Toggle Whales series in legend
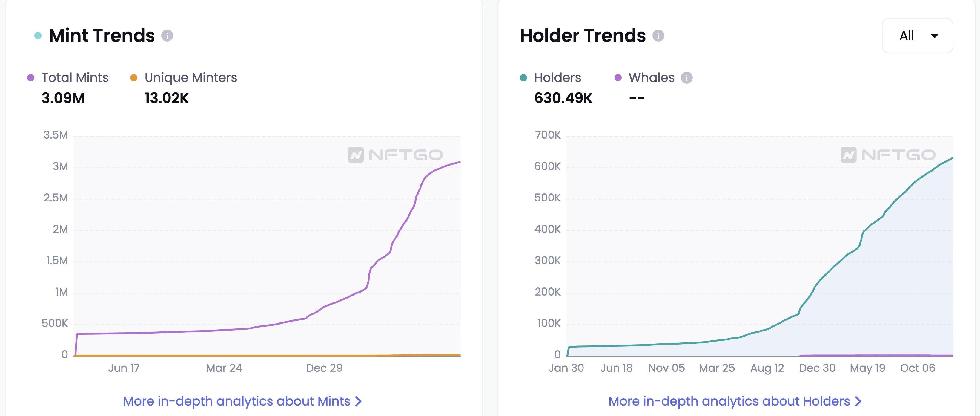 (651, 78)
